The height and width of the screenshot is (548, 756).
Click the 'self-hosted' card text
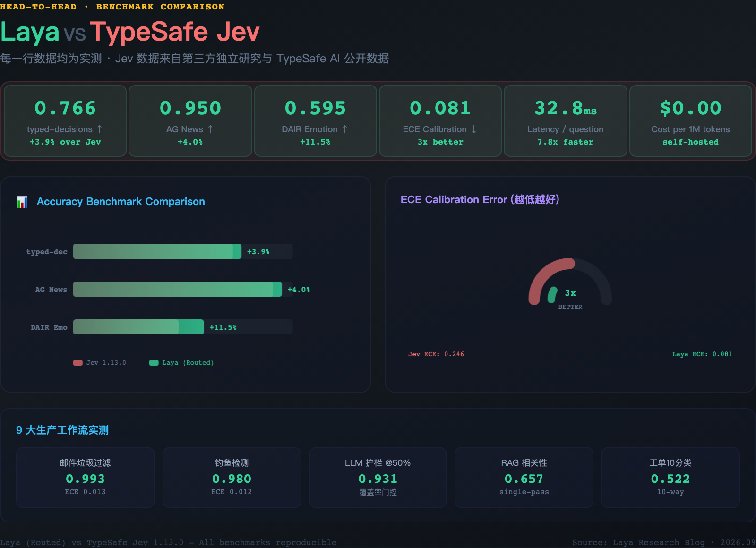point(691,142)
